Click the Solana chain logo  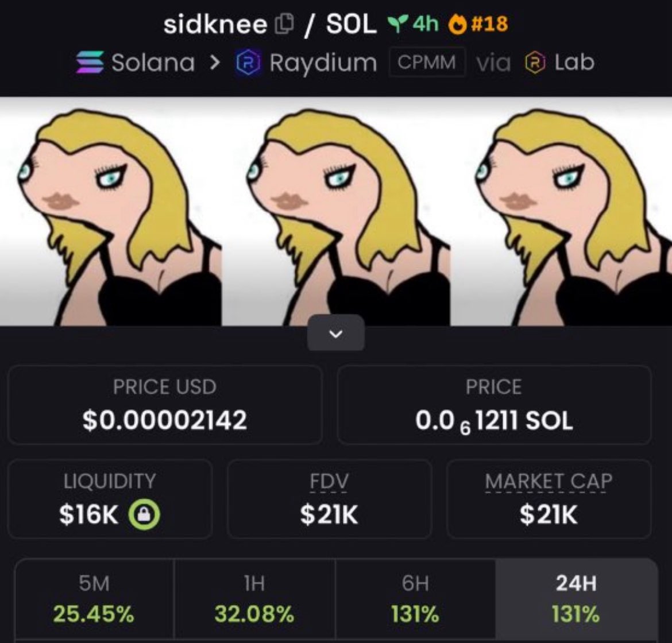click(x=90, y=63)
